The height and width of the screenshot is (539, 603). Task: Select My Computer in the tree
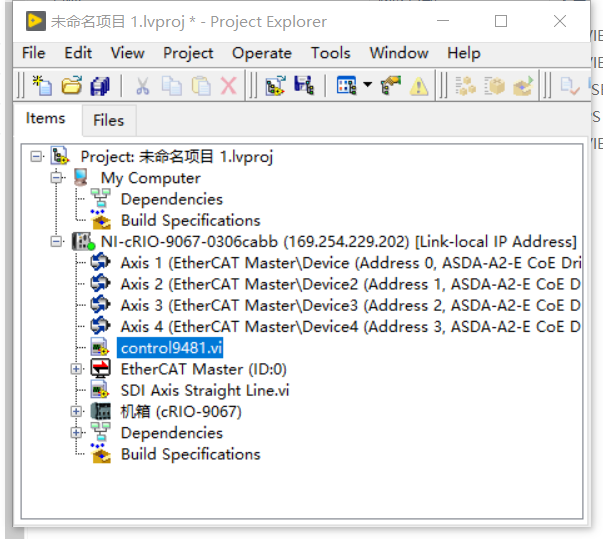(x=150, y=178)
